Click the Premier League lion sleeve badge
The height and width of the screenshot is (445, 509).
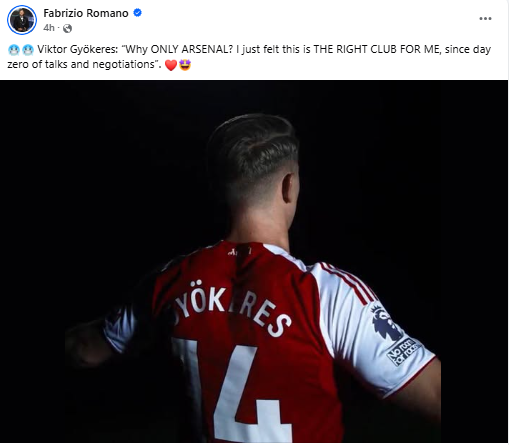point(385,322)
